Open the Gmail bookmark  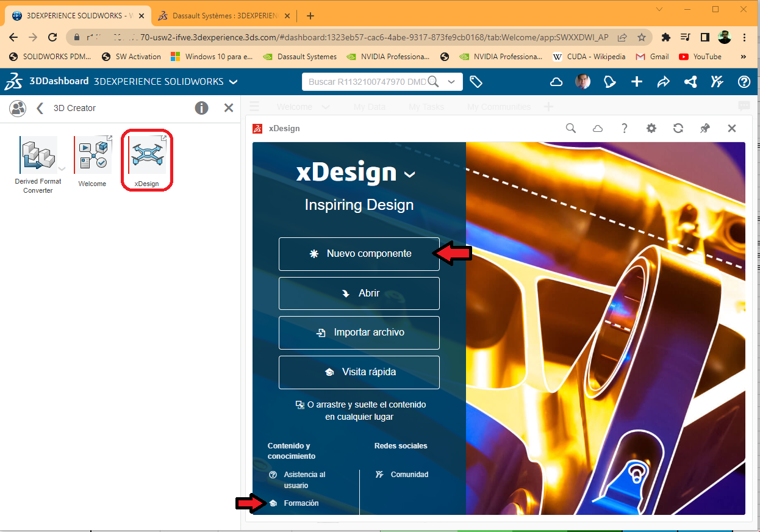[652, 57]
